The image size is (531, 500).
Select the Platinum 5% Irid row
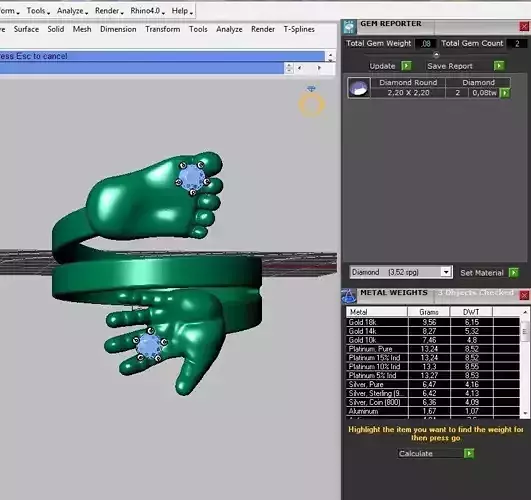(433, 375)
